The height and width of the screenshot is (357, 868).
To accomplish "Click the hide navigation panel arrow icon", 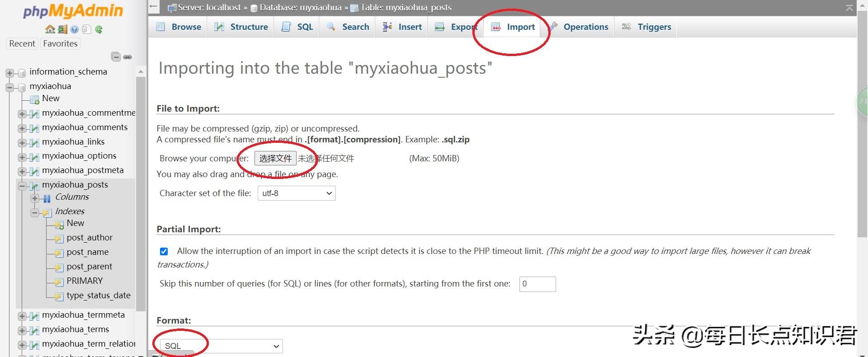I will (154, 7).
